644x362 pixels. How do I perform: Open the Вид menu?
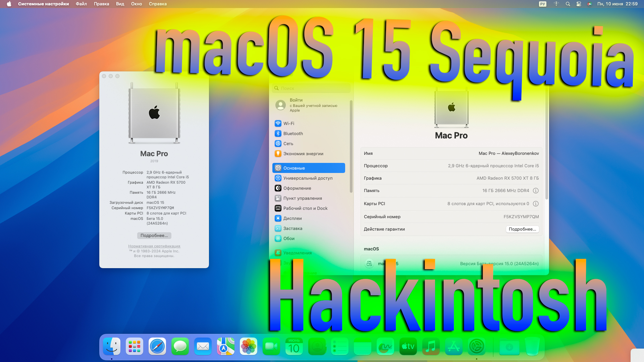point(120,4)
